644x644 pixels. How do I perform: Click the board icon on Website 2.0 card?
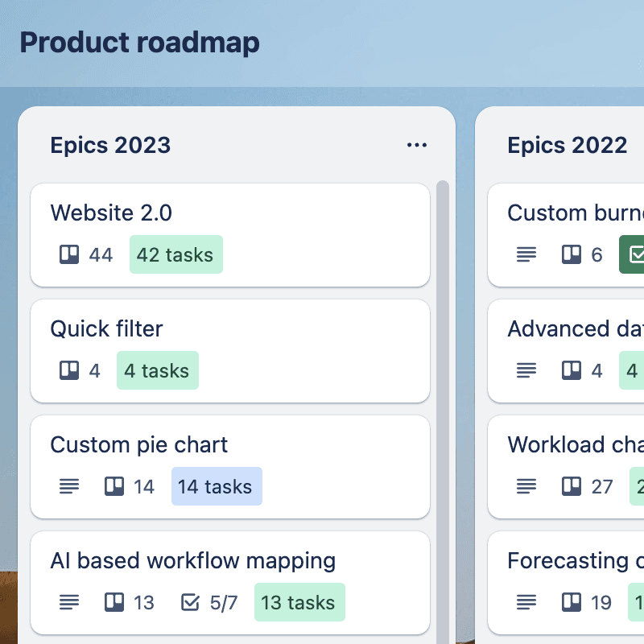pyautogui.click(x=69, y=254)
